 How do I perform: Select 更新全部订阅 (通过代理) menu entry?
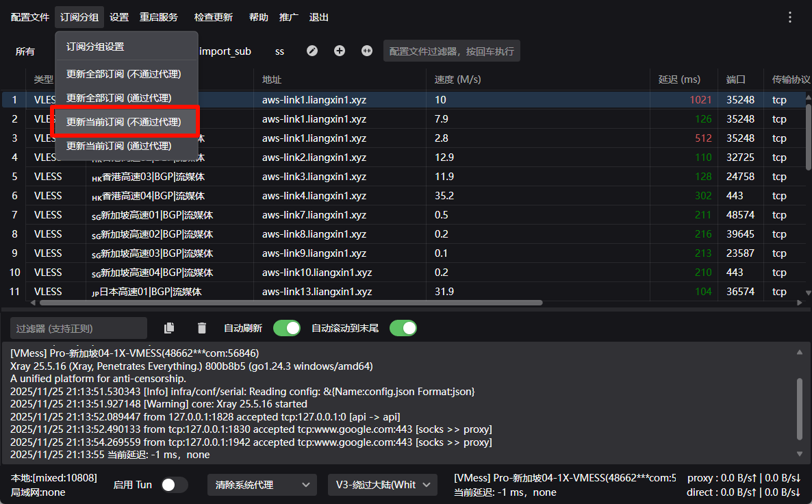click(x=119, y=98)
